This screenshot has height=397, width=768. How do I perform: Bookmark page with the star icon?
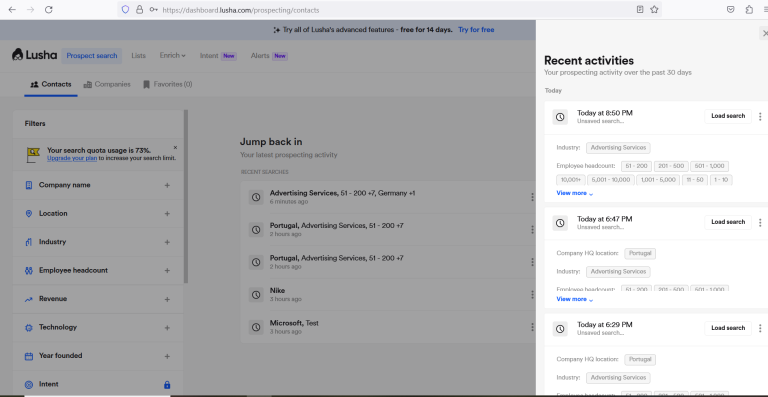(x=654, y=9)
